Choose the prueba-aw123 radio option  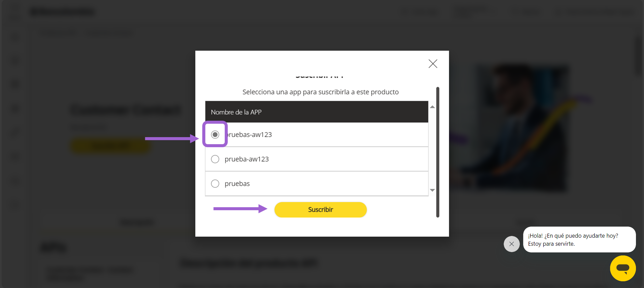pos(215,159)
